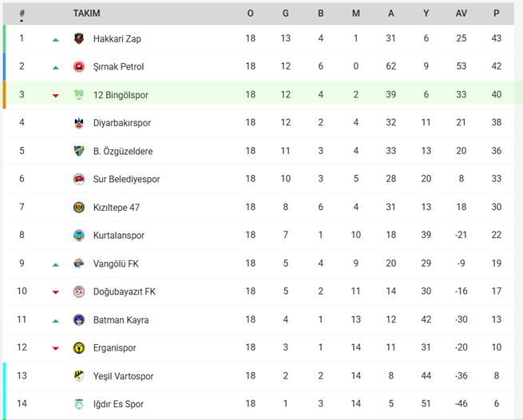Click the Kızıltepe 47 club emblem
The image size is (523, 420).
79,207
